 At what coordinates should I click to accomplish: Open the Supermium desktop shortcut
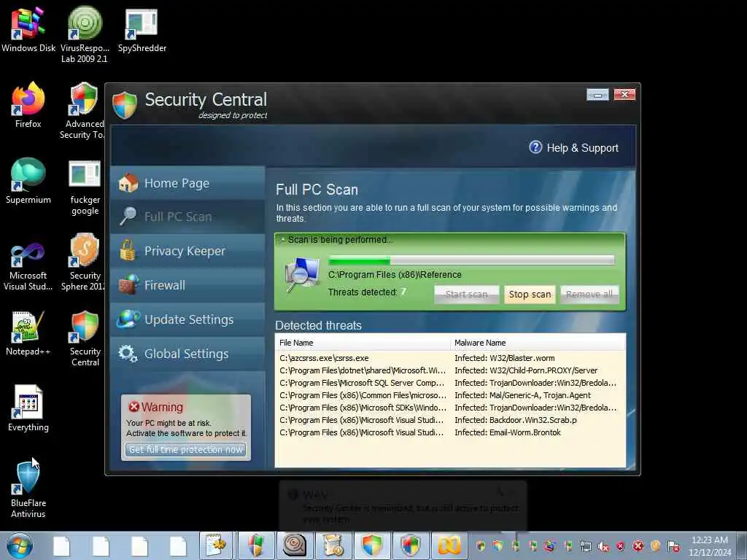28,181
